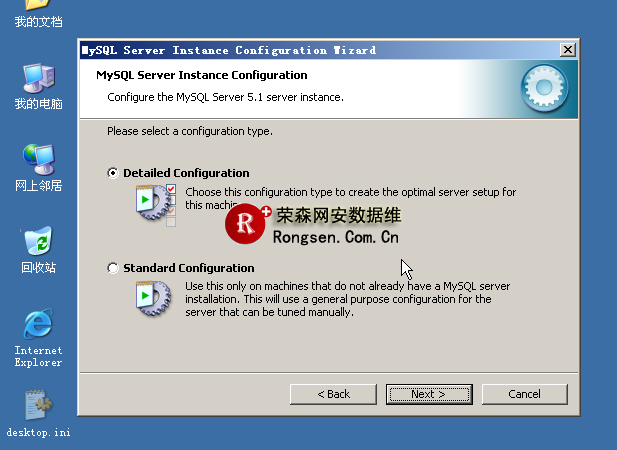Image resolution: width=617 pixels, height=450 pixels.
Task: Go back with the < Back button
Action: tap(333, 394)
